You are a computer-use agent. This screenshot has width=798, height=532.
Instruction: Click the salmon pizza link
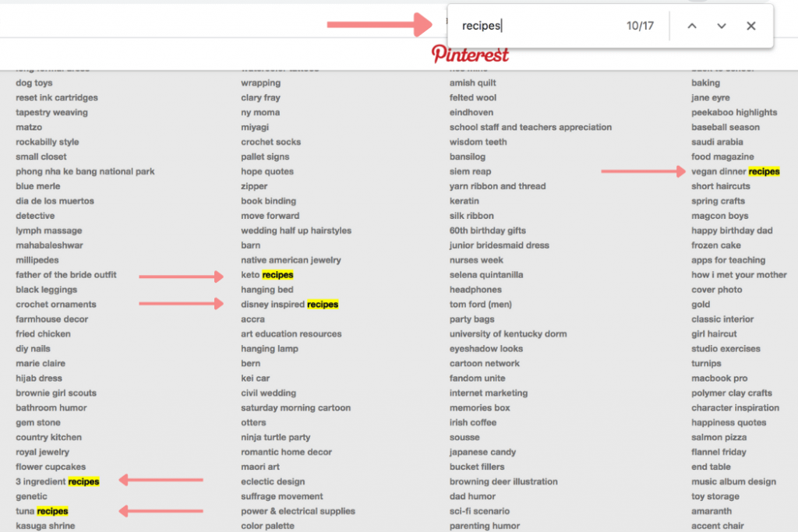click(719, 437)
